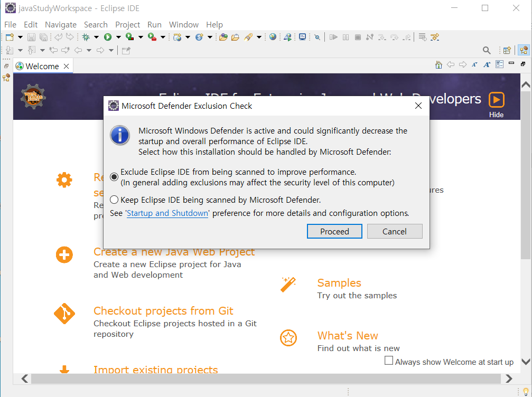Click the Customize page icon in Welcome
532x397 pixels.
(499, 64)
